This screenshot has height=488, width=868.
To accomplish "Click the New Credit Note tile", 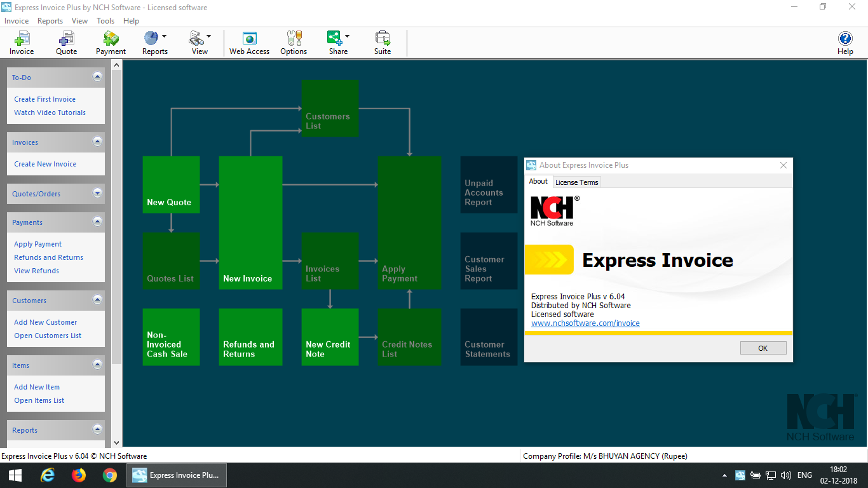I will point(330,337).
